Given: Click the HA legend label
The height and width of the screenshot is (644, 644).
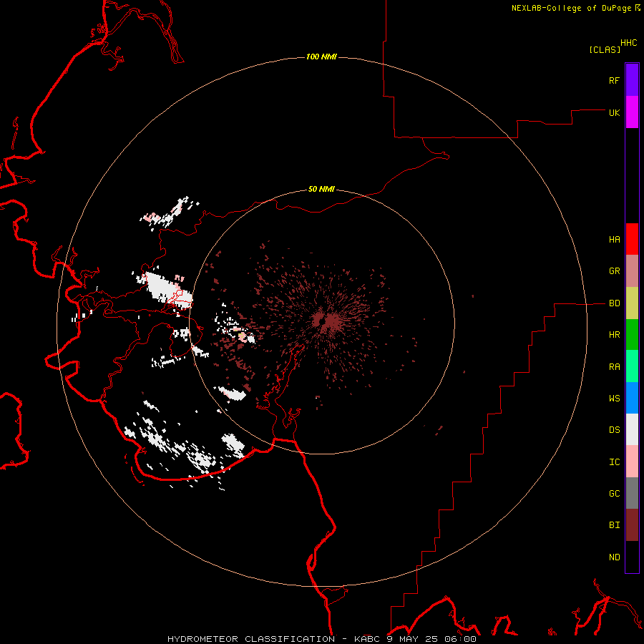Looking at the screenshot, I should click(614, 240).
